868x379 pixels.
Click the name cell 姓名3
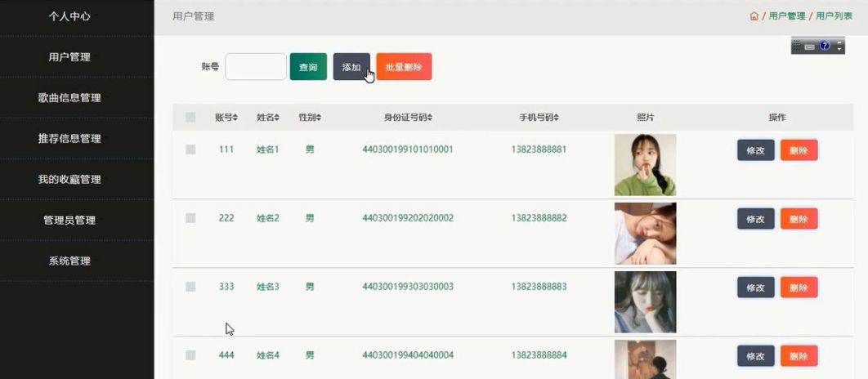(x=268, y=287)
